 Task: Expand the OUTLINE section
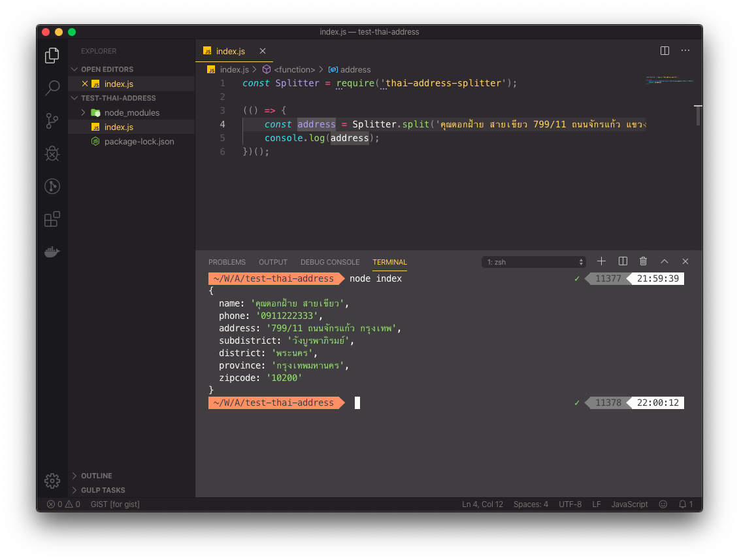point(96,476)
